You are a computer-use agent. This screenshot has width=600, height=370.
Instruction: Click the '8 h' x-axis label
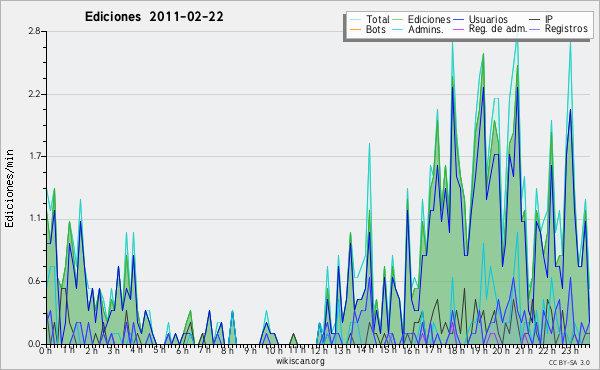[x=227, y=350]
